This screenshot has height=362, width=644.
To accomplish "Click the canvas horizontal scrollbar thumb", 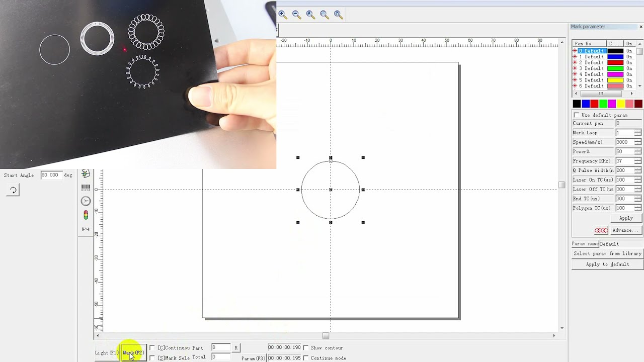I will (x=326, y=336).
